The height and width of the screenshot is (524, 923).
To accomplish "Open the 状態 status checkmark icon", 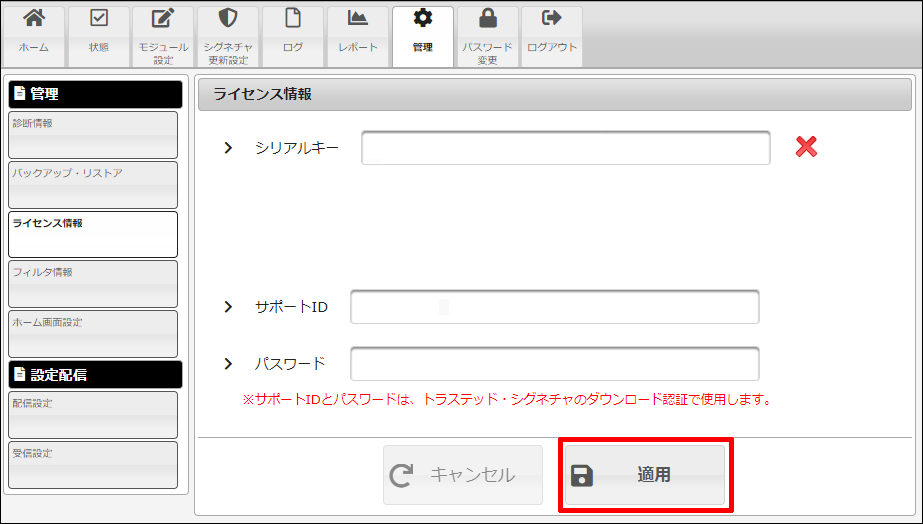I will coord(99,19).
